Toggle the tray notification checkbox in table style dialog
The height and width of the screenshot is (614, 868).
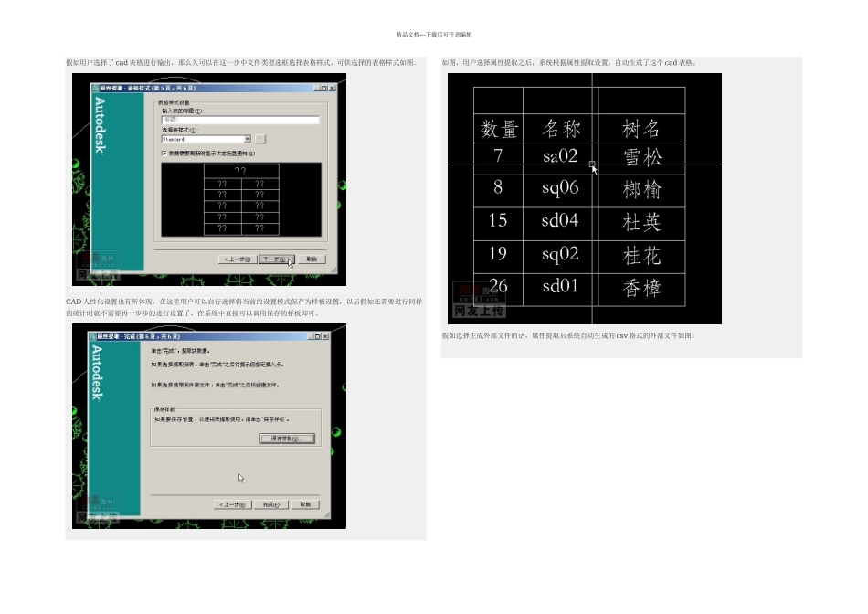[x=163, y=153]
